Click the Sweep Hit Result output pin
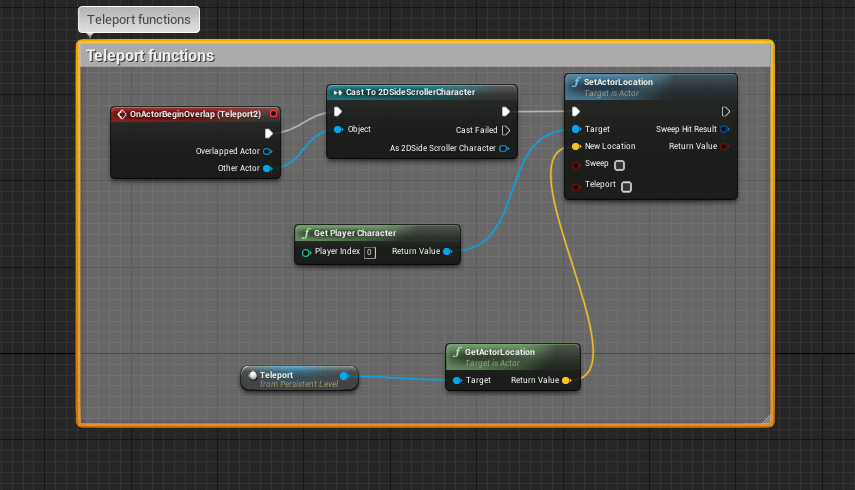Viewport: 855px width, 490px height. [x=724, y=129]
